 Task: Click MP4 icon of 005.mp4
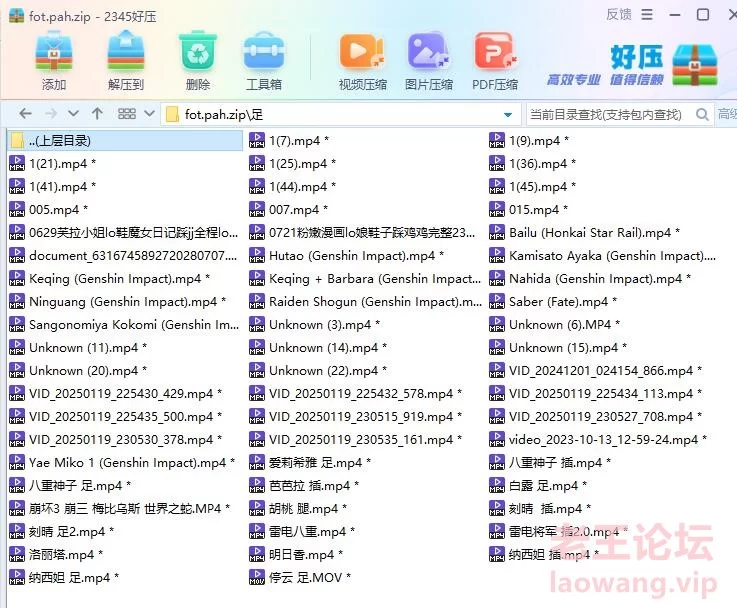pos(17,210)
